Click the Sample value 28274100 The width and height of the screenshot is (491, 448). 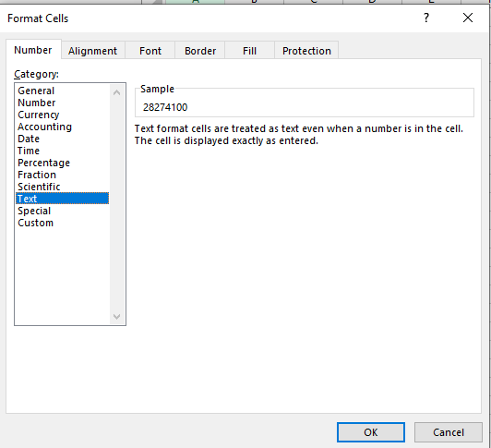165,107
